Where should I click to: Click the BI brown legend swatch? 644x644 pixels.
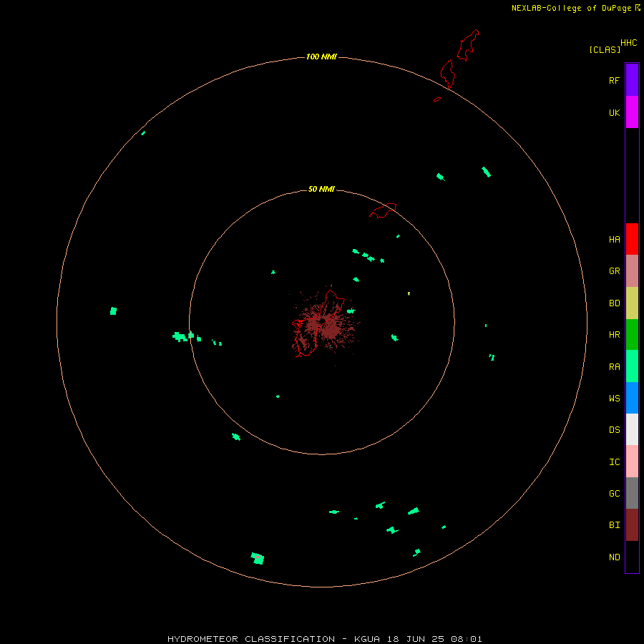point(632,525)
